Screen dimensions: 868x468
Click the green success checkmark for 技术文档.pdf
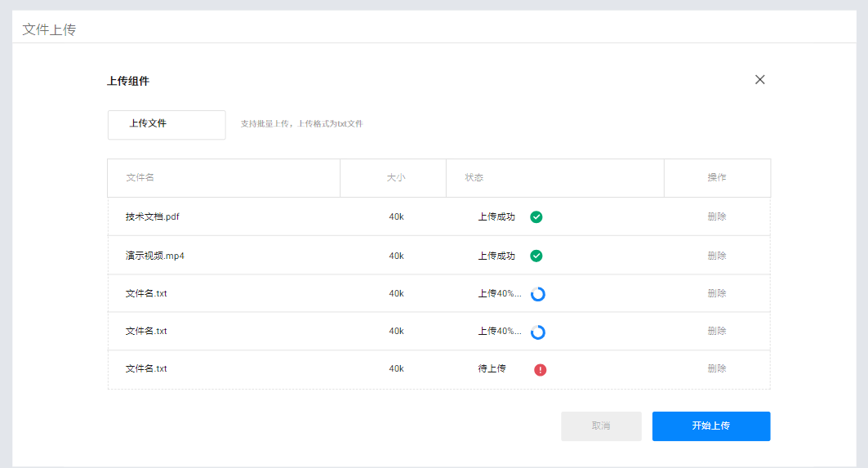tap(536, 217)
